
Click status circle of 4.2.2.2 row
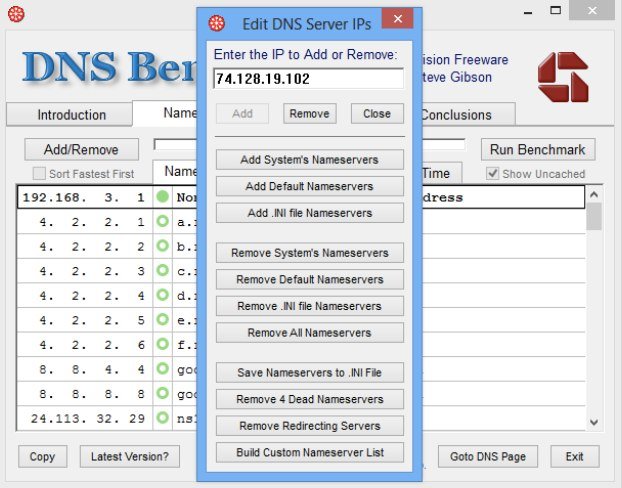coord(163,246)
